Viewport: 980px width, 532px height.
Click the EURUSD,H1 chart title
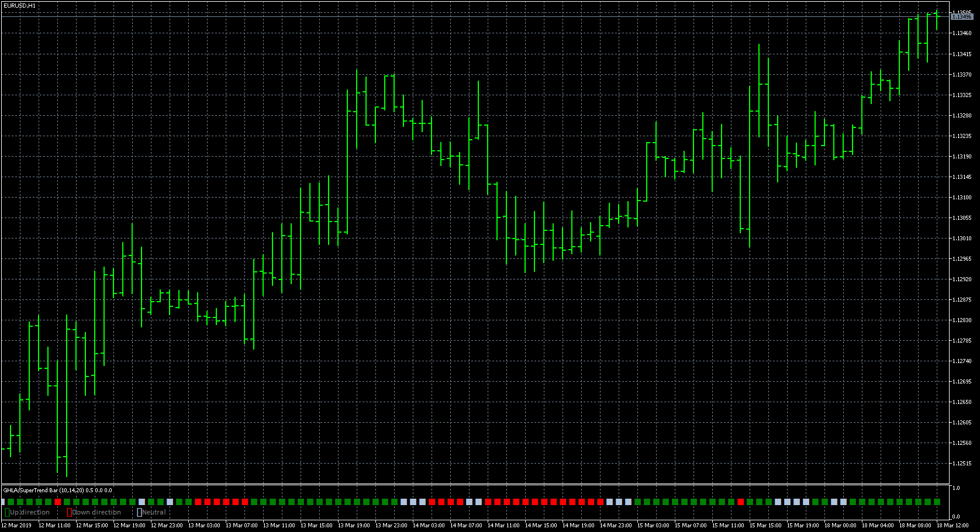[19, 5]
